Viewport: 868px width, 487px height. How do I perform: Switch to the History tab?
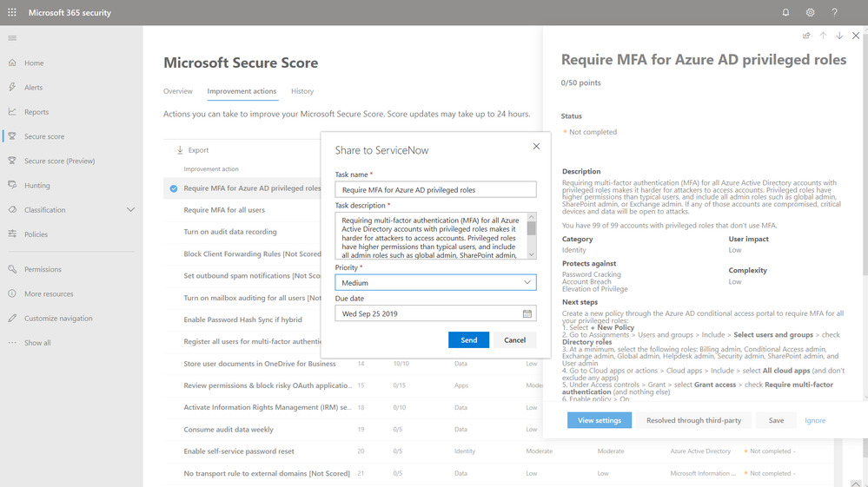tap(302, 91)
